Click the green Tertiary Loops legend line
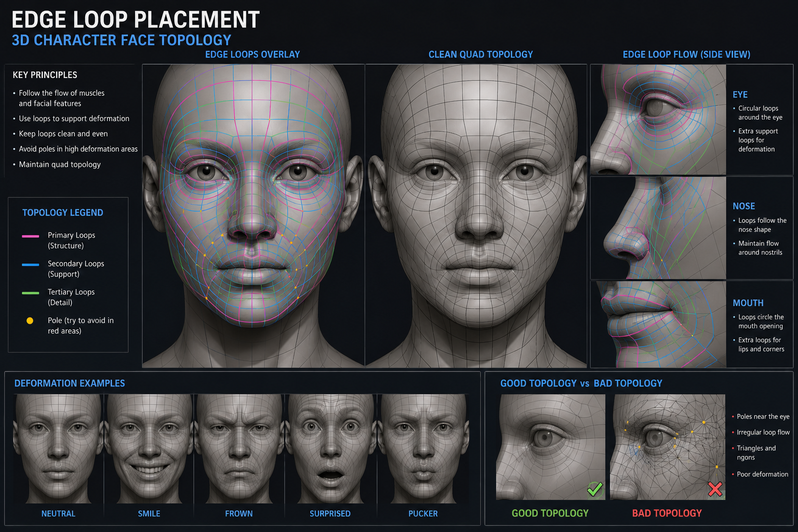 30,293
